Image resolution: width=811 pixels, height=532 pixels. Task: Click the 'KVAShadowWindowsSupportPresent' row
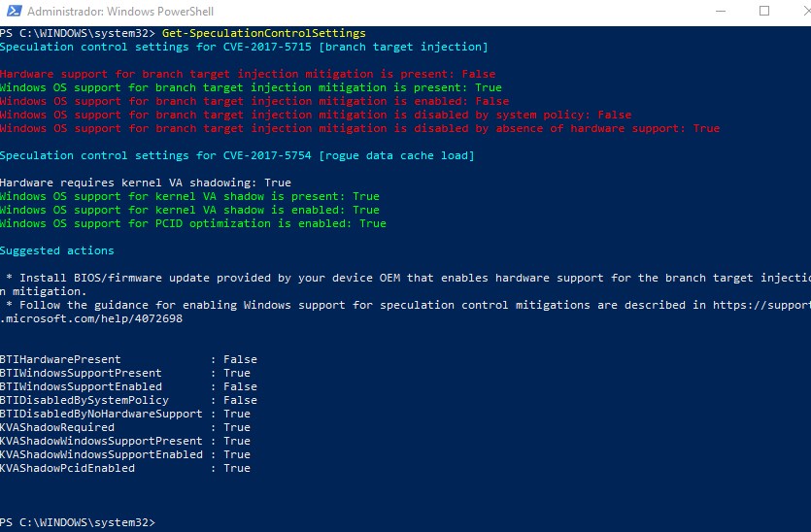pos(125,441)
